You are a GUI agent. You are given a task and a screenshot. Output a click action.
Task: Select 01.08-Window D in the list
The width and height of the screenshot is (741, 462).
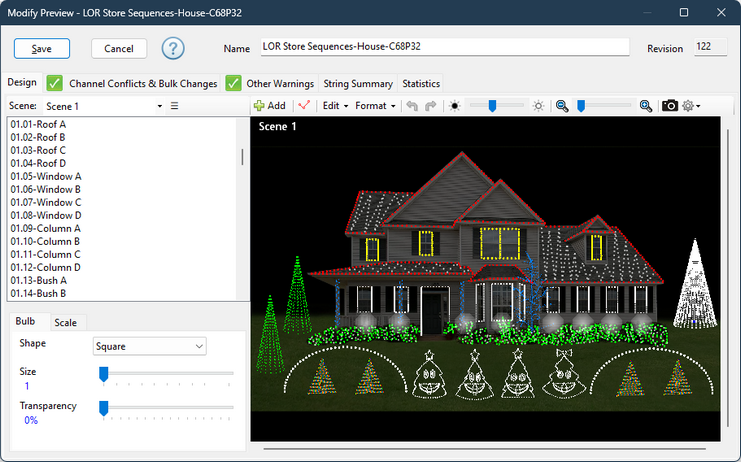coord(46,215)
